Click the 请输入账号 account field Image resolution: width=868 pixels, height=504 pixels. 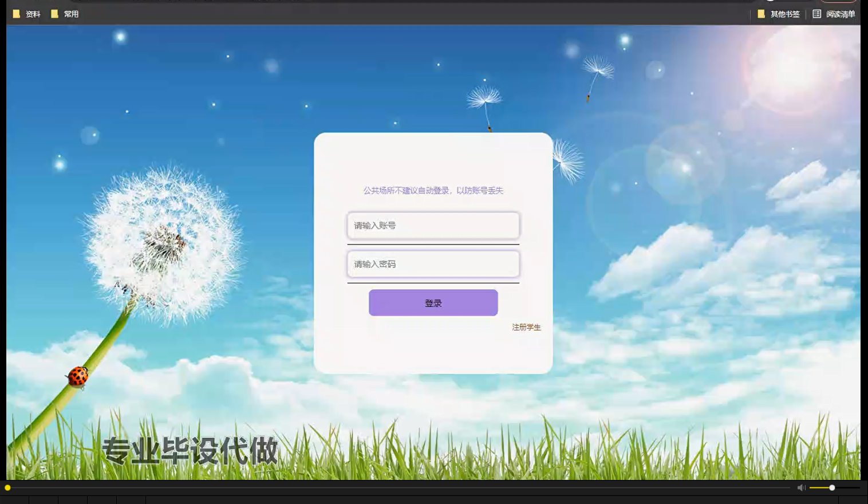click(433, 226)
